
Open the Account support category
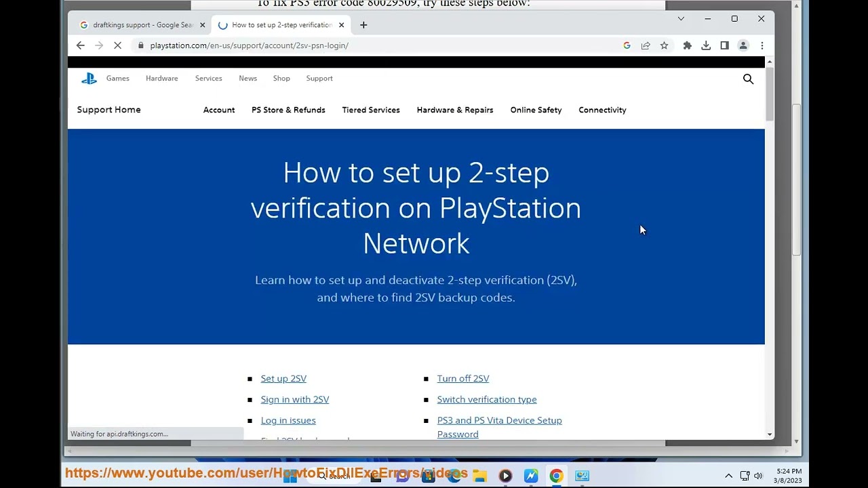(219, 110)
